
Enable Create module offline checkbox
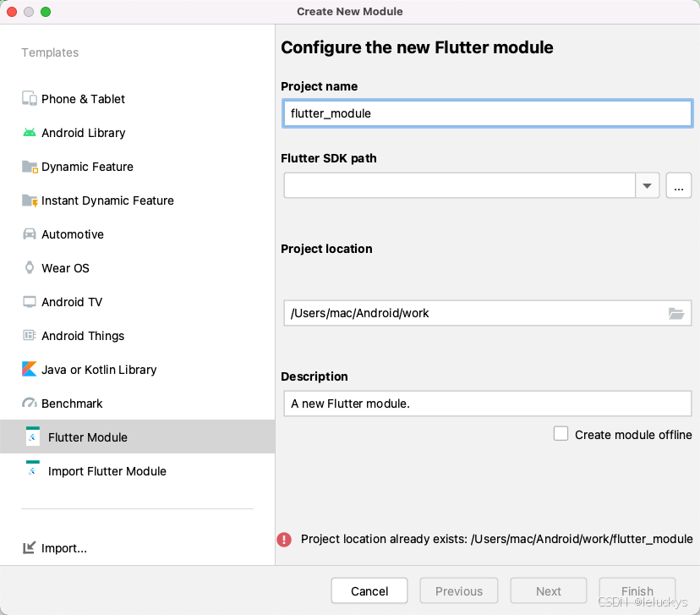pyautogui.click(x=561, y=434)
